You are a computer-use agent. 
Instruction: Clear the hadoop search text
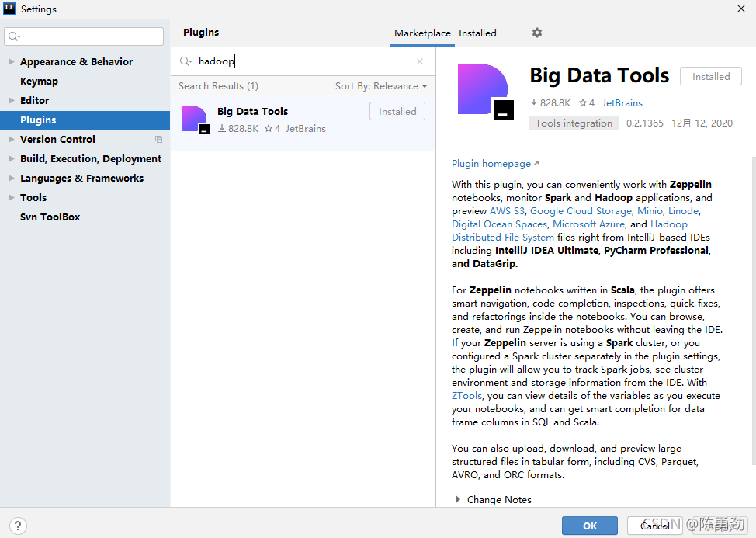click(419, 61)
